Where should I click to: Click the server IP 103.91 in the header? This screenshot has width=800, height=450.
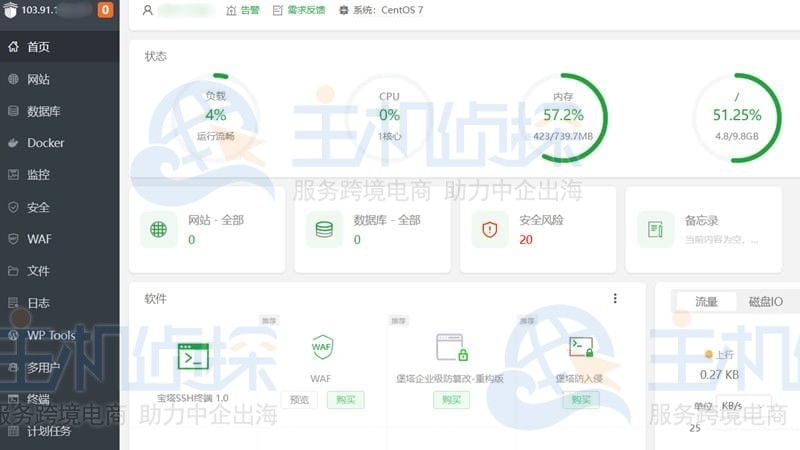(x=39, y=10)
